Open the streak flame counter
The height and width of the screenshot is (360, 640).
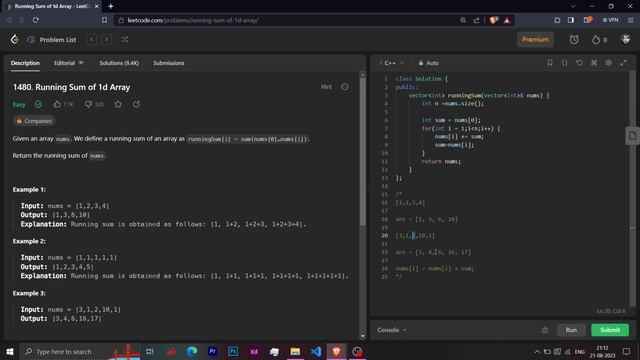coord(600,40)
